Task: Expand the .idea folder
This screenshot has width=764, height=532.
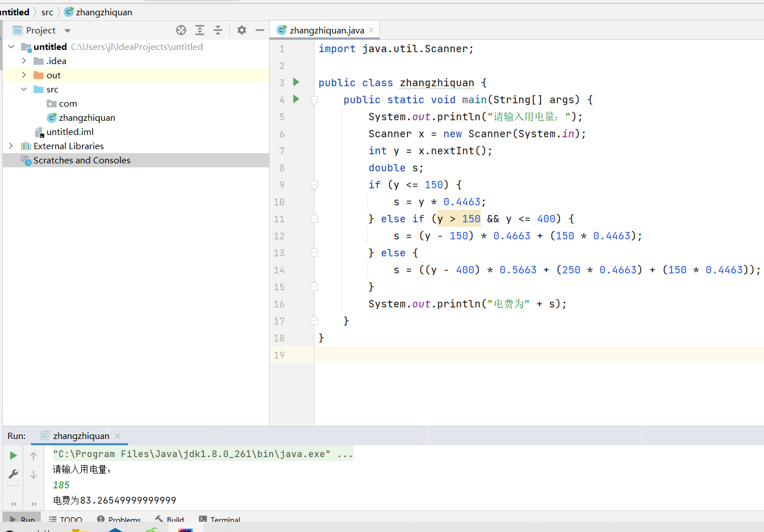Action: (24, 61)
